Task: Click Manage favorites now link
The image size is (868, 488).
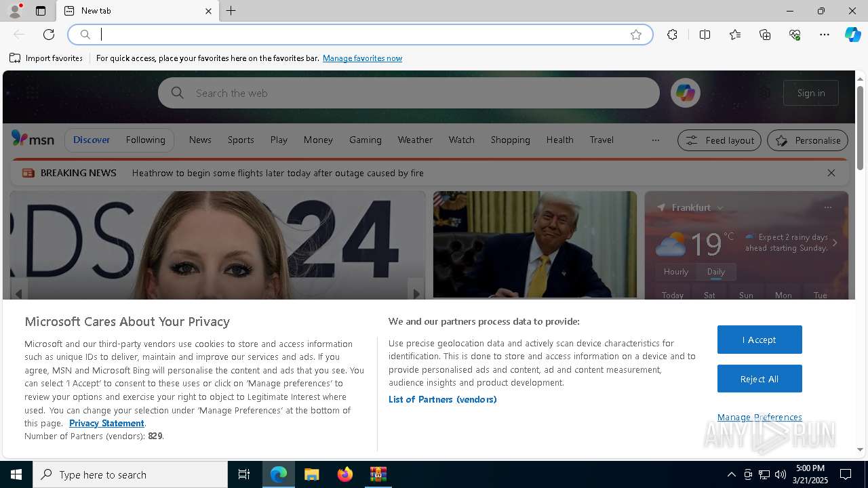Action: point(363,58)
